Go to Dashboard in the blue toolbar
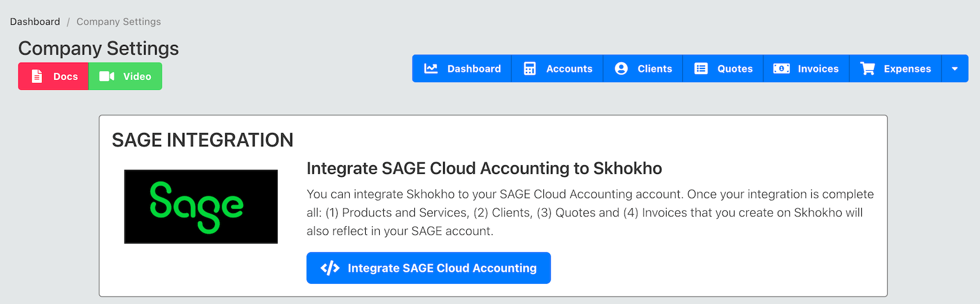Screen dimensions: 980x304 point(462,69)
